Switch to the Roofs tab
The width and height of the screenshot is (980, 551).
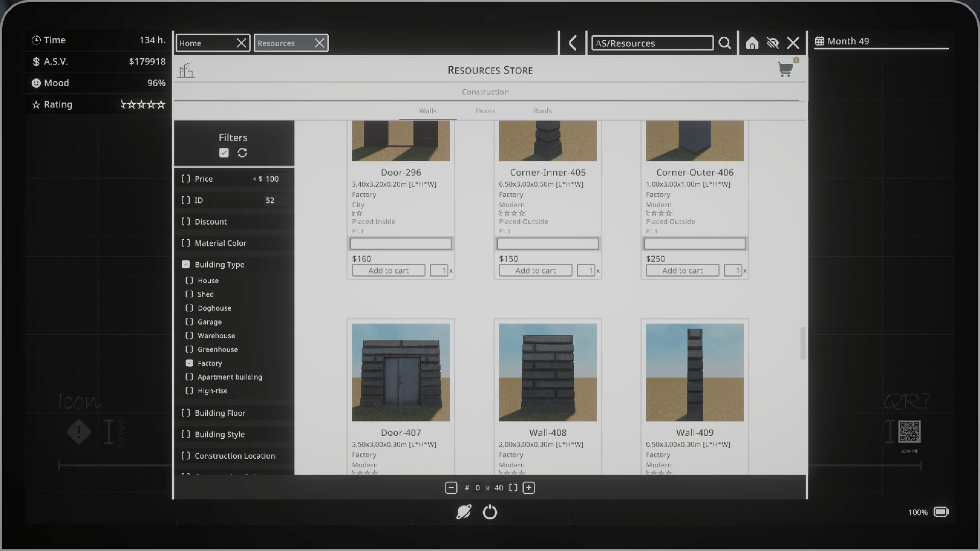coord(542,111)
